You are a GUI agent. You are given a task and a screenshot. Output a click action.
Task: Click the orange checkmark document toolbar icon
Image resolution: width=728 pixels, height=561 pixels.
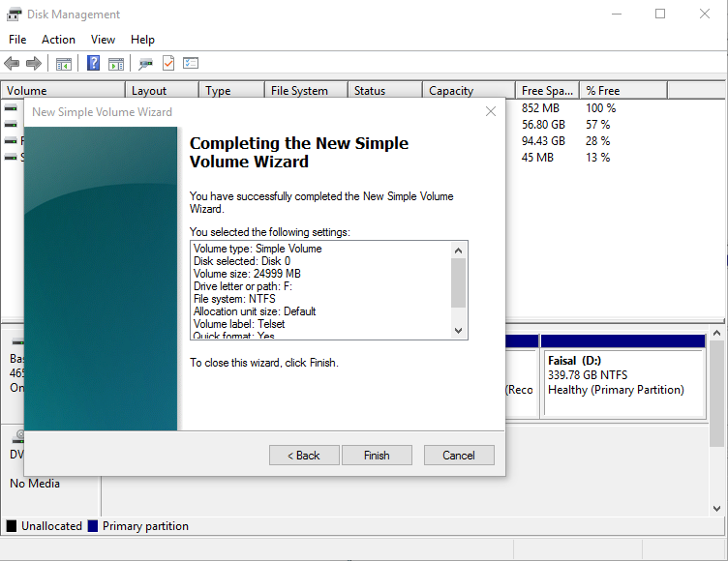click(168, 64)
